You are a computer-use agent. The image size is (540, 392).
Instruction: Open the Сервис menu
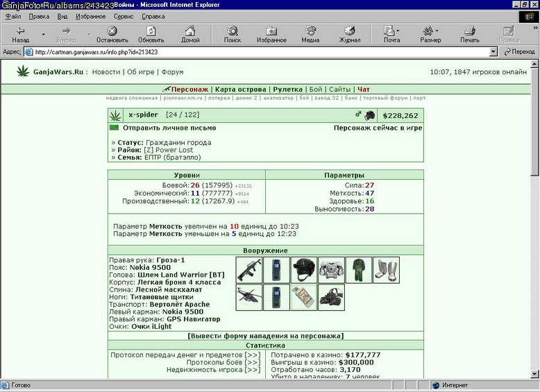[x=124, y=17]
